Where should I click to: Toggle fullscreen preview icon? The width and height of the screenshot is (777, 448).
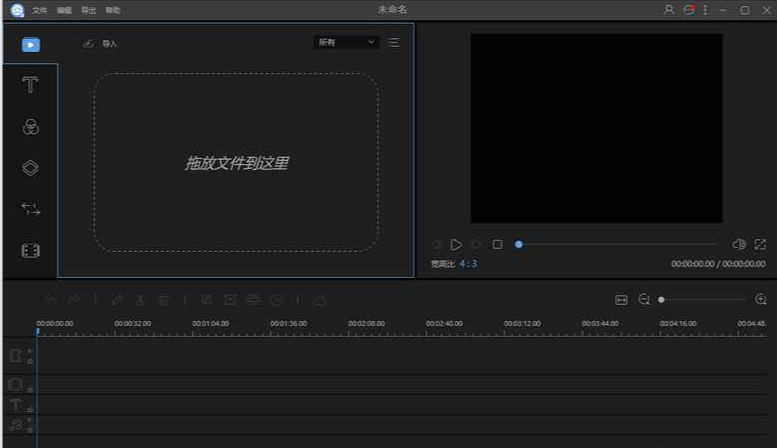point(760,244)
